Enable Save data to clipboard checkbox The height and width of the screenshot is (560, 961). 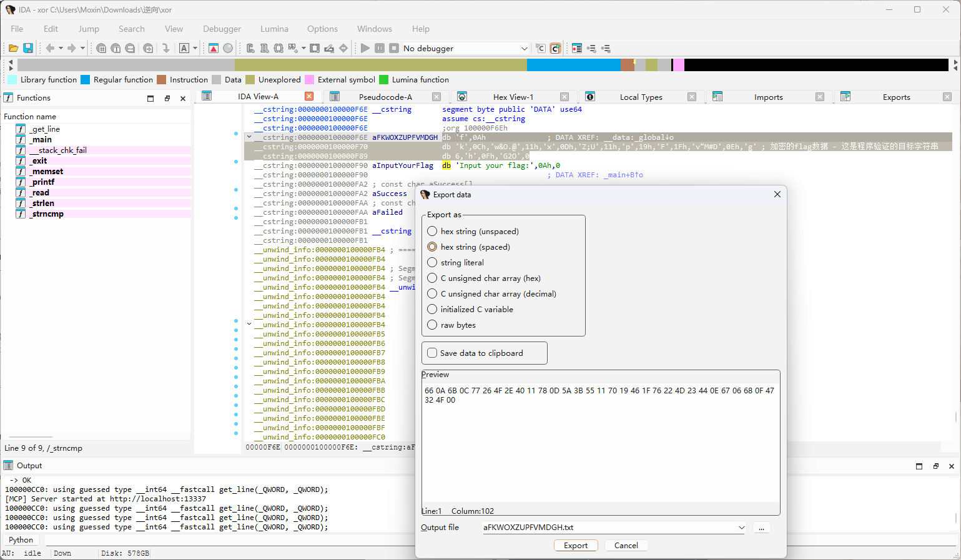pyautogui.click(x=432, y=353)
